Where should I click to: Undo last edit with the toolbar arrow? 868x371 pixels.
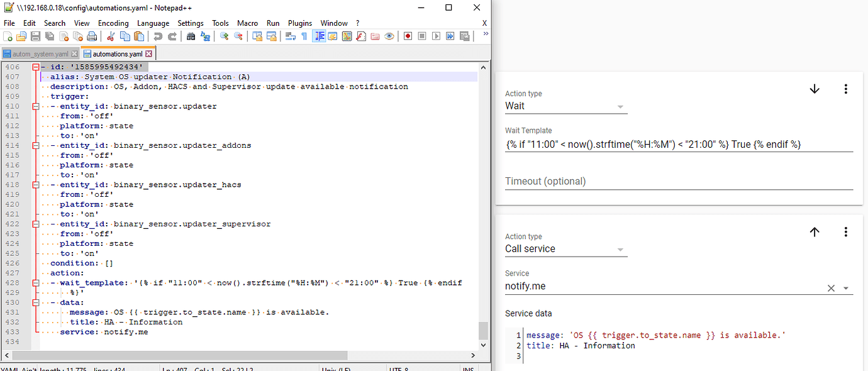(158, 36)
